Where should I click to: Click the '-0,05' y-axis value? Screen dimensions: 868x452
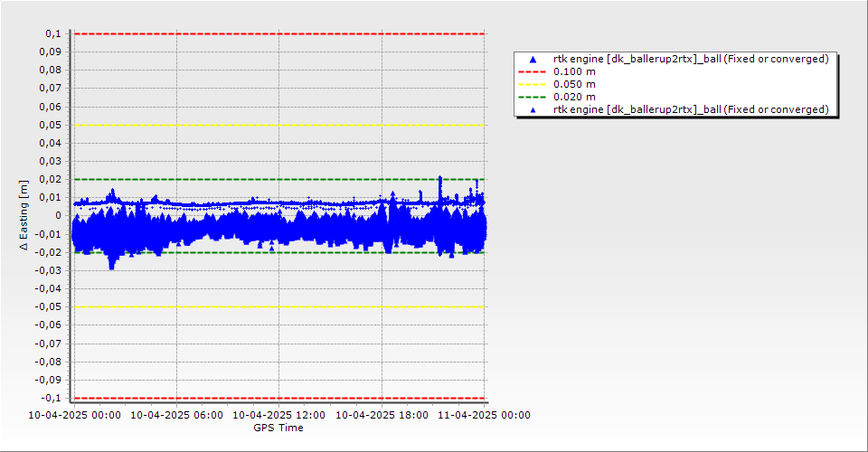point(48,307)
